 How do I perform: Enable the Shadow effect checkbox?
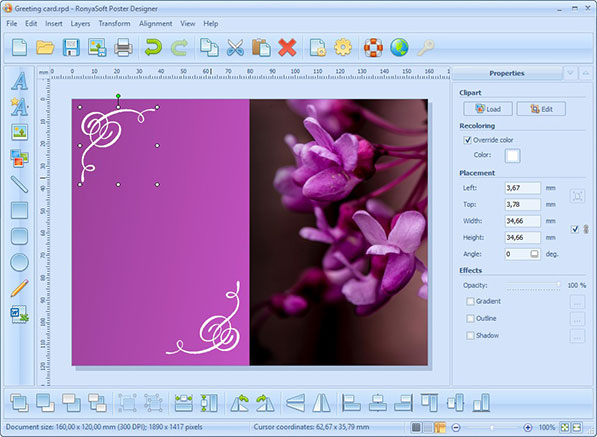click(470, 335)
